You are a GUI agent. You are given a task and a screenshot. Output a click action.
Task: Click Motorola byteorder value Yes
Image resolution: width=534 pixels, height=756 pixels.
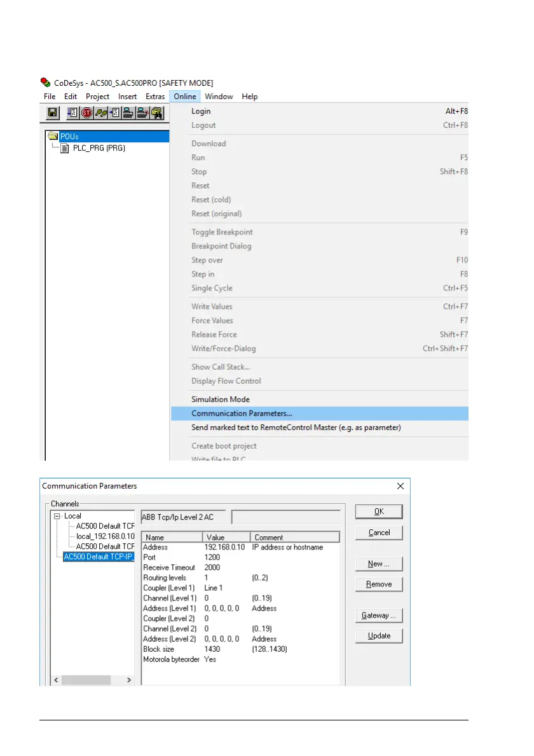pos(210,659)
